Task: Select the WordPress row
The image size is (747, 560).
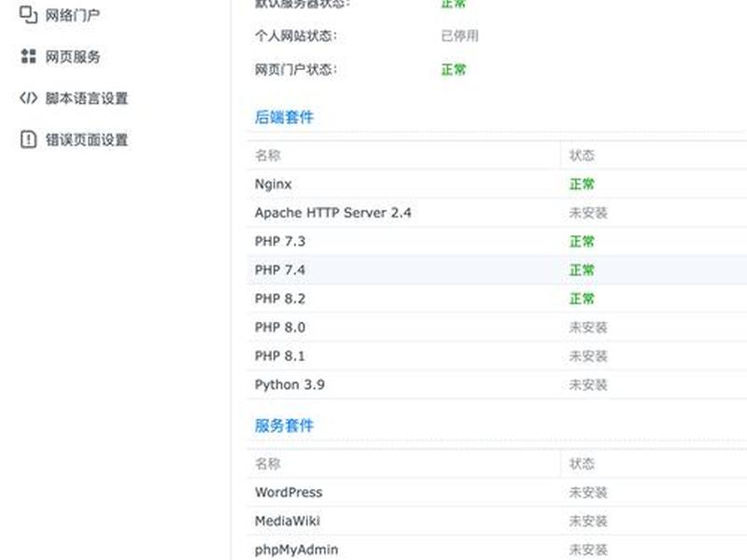Action: point(497,493)
